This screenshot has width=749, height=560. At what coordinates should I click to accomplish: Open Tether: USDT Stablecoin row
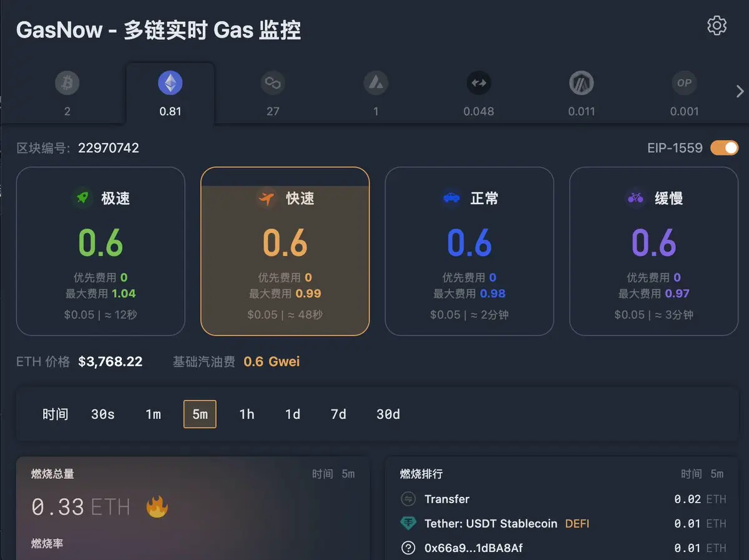[x=563, y=524]
